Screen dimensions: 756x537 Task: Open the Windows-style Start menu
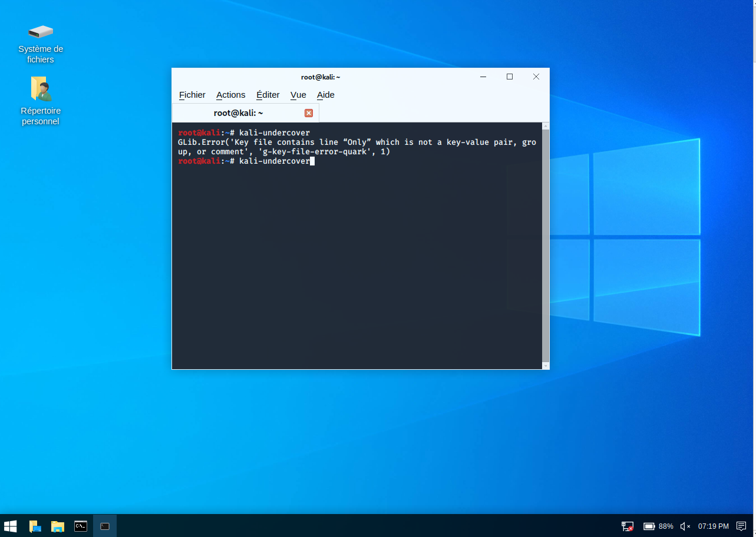pos(11,526)
